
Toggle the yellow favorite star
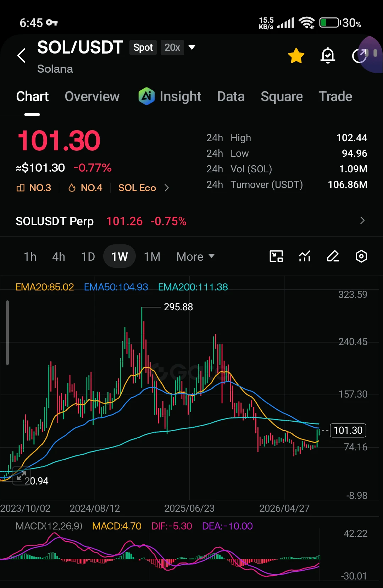pos(296,56)
